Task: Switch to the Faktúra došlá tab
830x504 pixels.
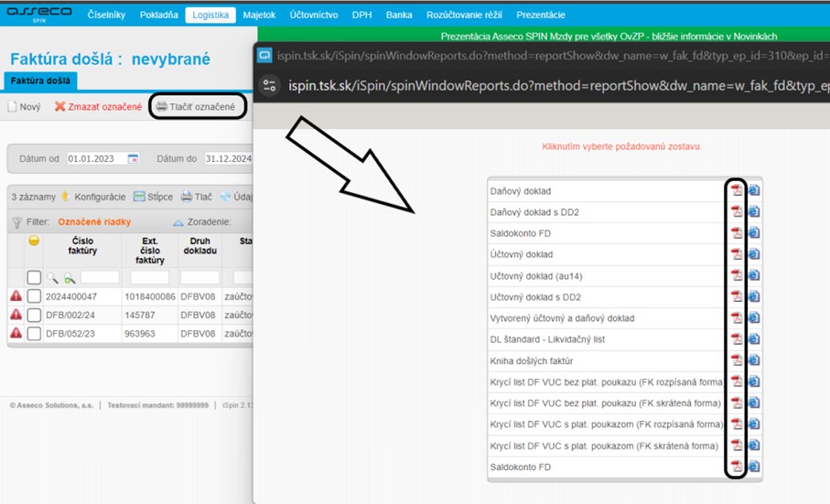Action: (x=39, y=80)
